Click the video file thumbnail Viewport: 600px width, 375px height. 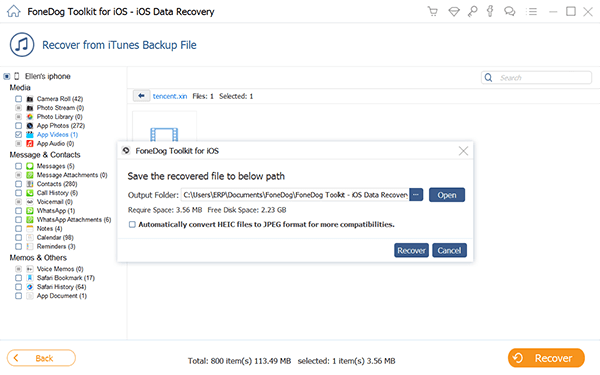click(164, 128)
